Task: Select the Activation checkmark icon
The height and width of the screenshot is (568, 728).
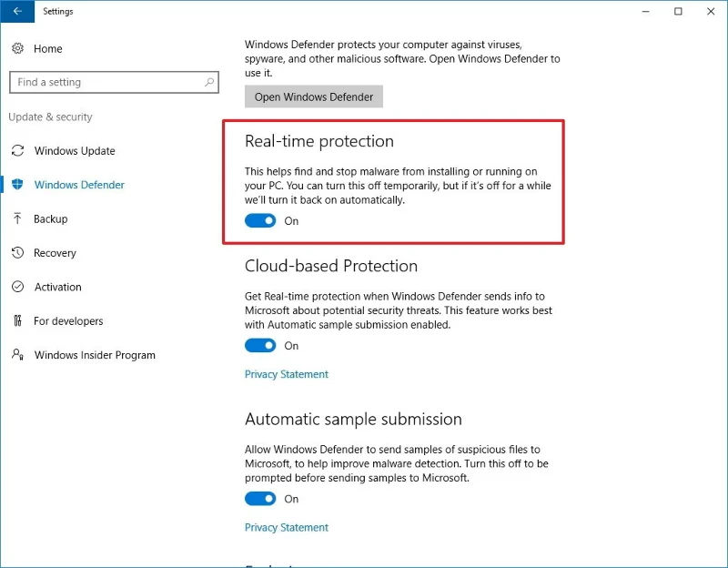Action: [15, 287]
